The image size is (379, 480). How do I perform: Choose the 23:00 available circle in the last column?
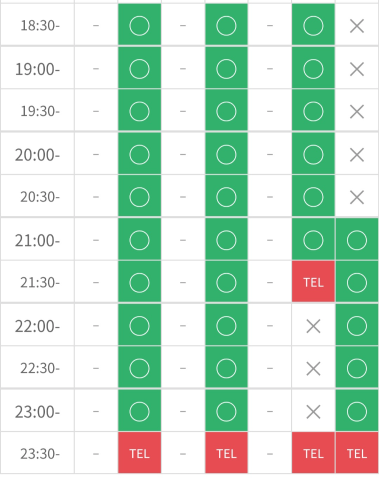(x=357, y=411)
